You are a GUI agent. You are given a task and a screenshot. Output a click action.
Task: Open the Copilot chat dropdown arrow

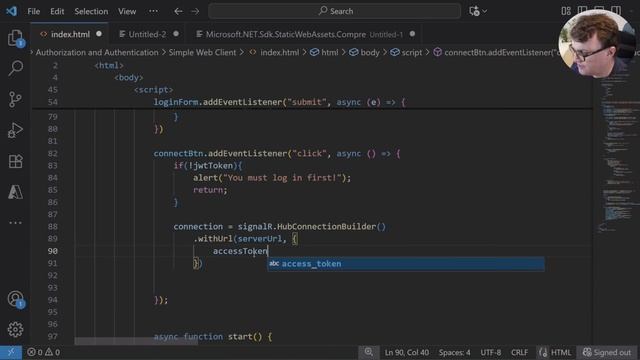click(484, 11)
